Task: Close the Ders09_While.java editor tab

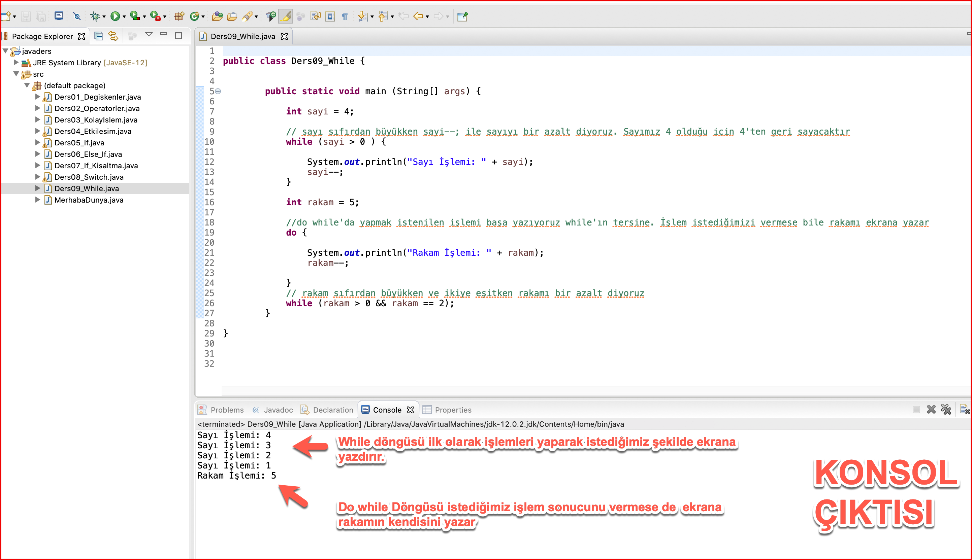Action: point(284,36)
